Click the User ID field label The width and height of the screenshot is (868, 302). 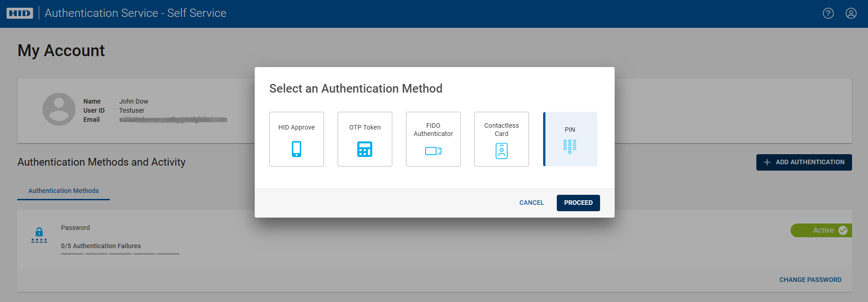94,110
